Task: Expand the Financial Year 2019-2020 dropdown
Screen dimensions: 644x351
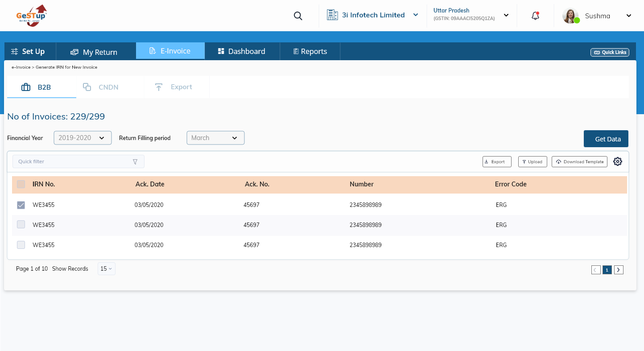Action: 83,138
